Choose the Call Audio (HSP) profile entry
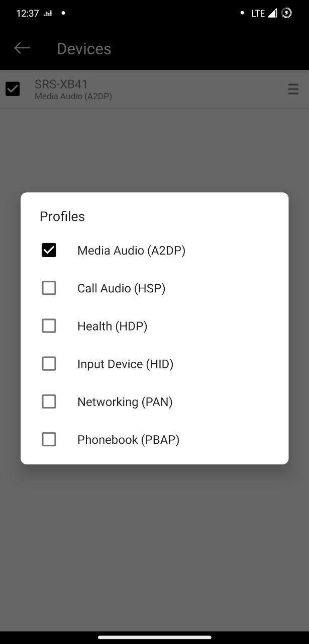The image size is (309, 644). pyautogui.click(x=121, y=288)
